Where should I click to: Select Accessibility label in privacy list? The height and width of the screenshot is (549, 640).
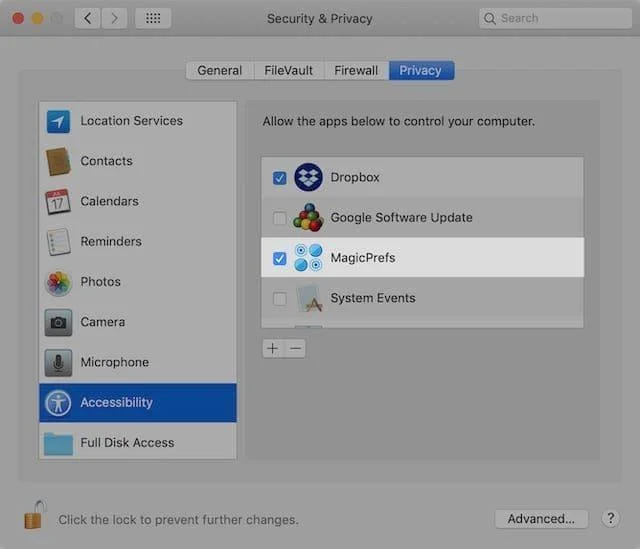pos(116,402)
